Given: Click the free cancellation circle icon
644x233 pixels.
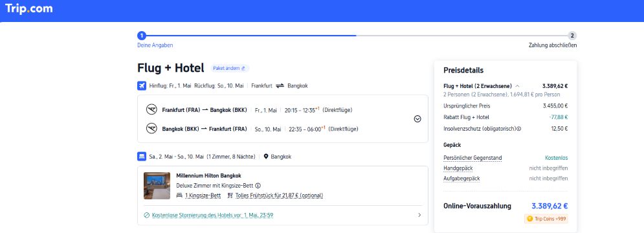Looking at the screenshot, I should tap(147, 215).
